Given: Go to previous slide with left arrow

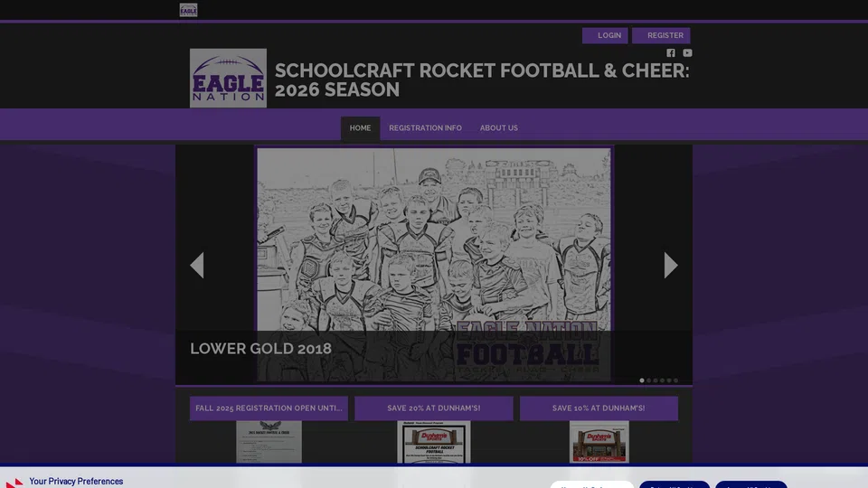Looking at the screenshot, I should point(197,265).
